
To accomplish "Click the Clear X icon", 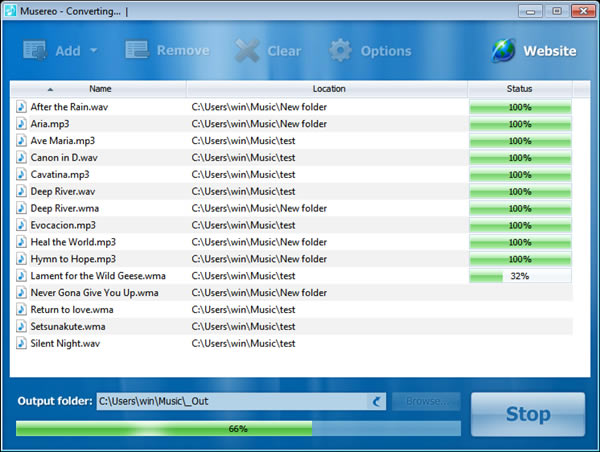I will (246, 51).
